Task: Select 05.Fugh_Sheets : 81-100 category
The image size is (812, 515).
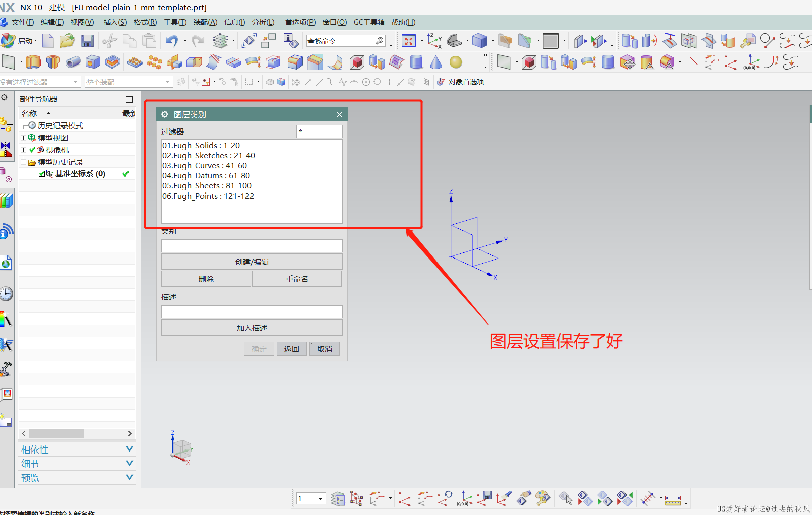Action: [207, 185]
